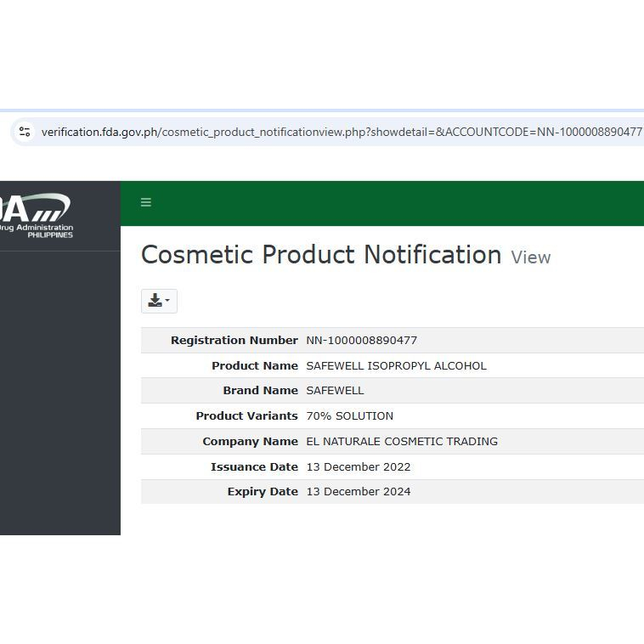Click the Product Name label

coord(254,365)
